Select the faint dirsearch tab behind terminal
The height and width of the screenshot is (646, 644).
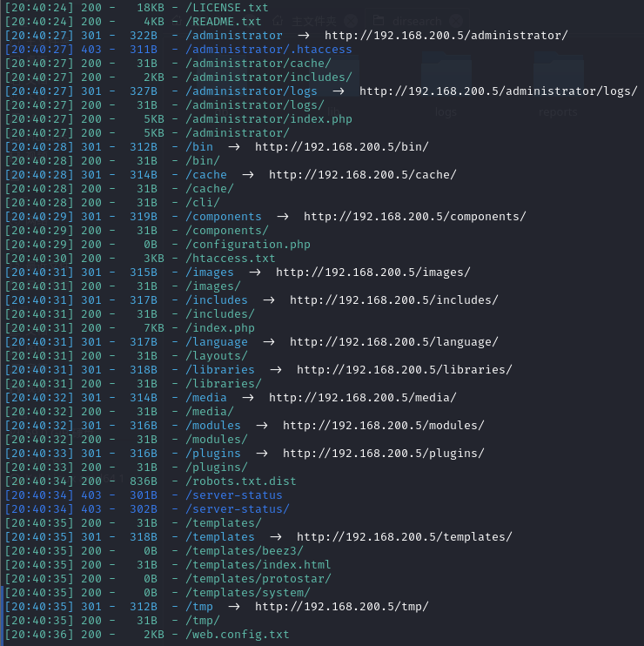point(417,22)
